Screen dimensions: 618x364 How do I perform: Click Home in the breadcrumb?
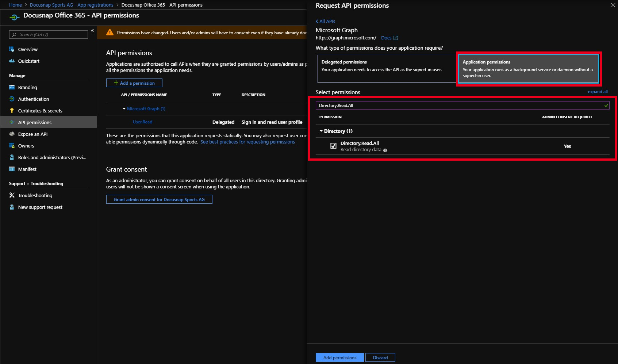click(x=15, y=5)
